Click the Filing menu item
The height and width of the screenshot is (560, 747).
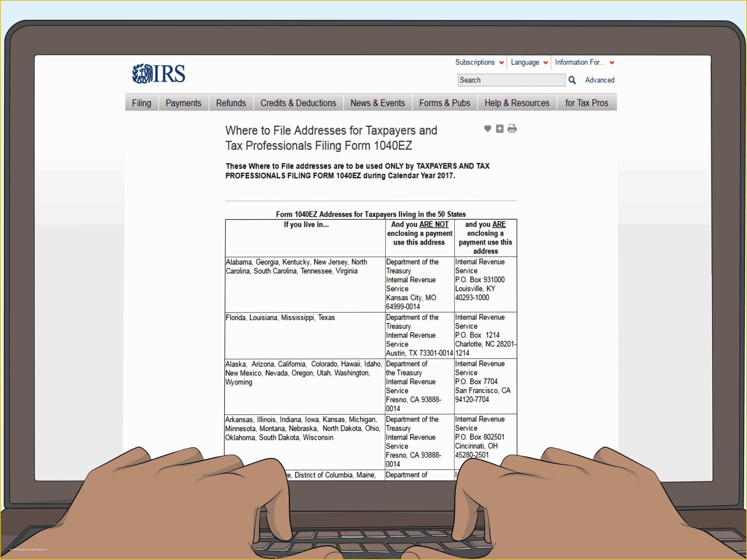(142, 103)
